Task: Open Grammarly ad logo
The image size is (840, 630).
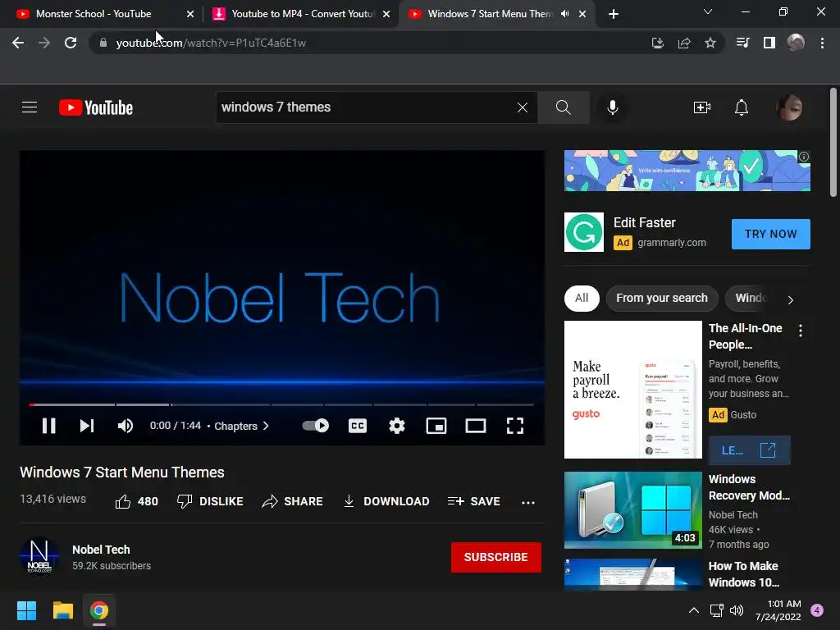Action: point(584,232)
